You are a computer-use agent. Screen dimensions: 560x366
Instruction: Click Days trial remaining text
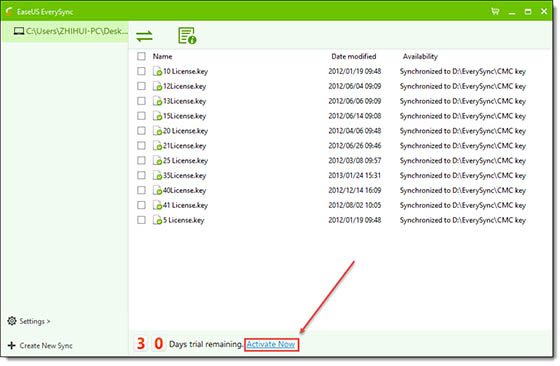coord(206,344)
